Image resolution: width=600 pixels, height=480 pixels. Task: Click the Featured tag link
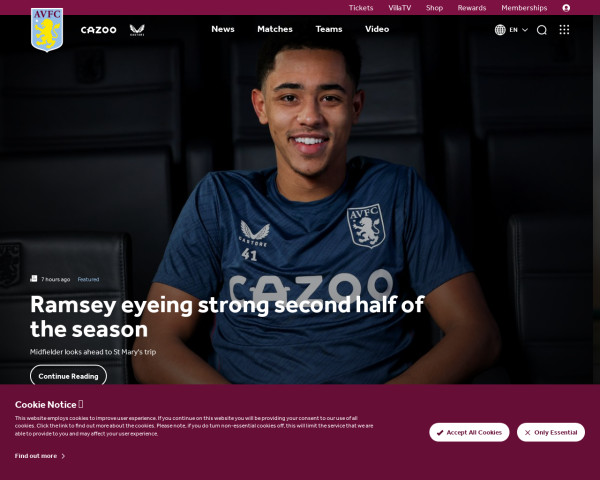point(88,279)
